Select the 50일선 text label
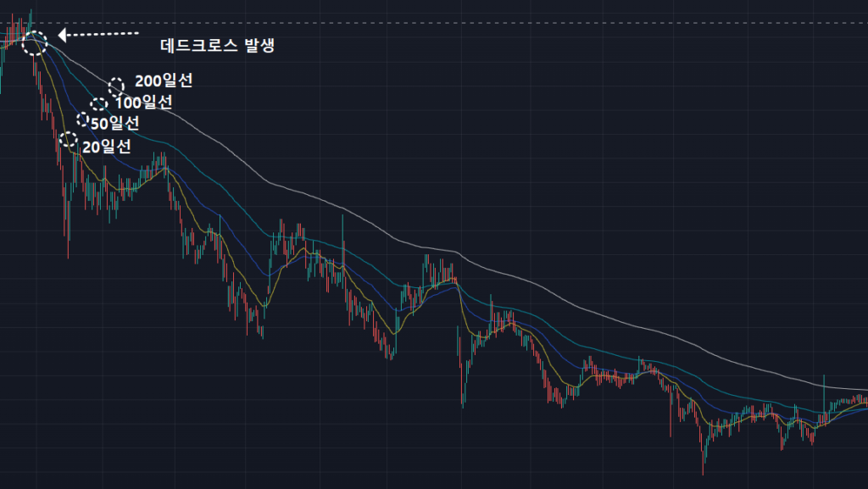This screenshot has width=868, height=489. (x=115, y=123)
